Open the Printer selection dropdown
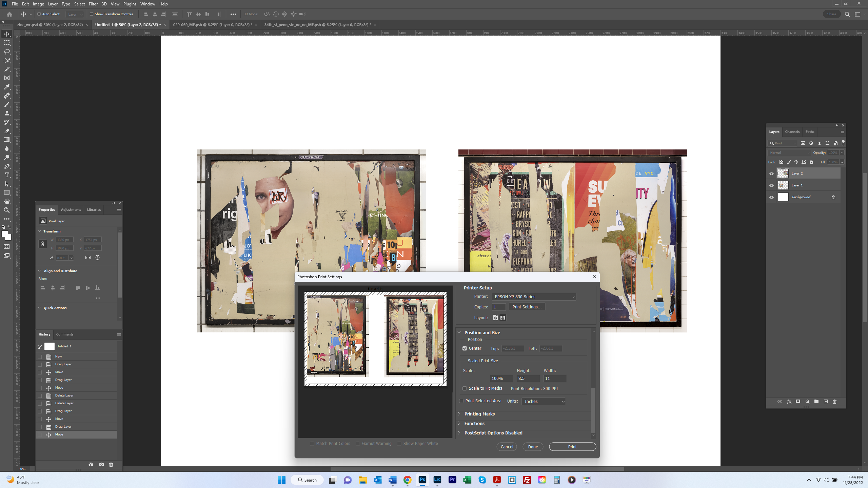Viewport: 868px width, 488px height. (534, 297)
